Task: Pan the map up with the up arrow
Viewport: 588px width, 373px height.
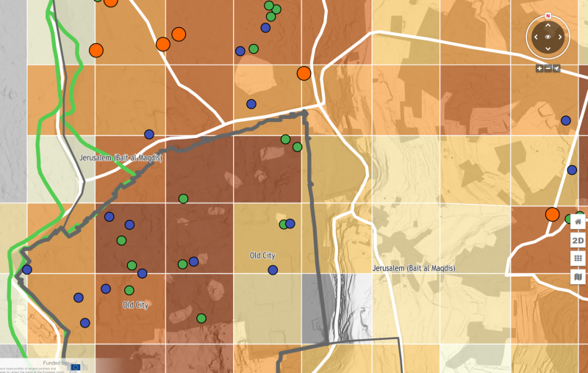Action: pos(548,25)
